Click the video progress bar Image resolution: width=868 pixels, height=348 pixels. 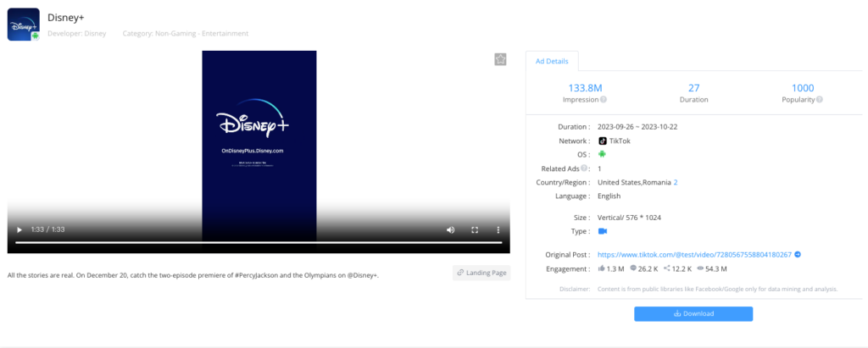tap(259, 242)
